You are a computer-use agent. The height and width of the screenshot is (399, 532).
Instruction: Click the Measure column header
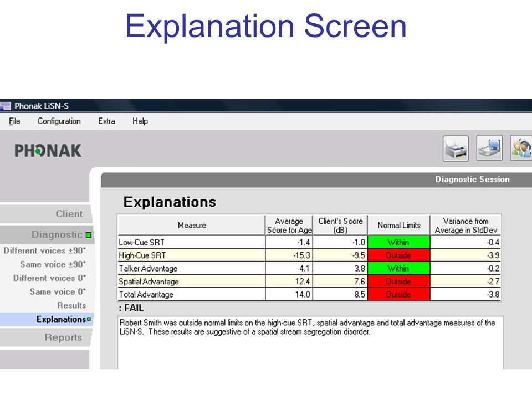click(x=192, y=226)
